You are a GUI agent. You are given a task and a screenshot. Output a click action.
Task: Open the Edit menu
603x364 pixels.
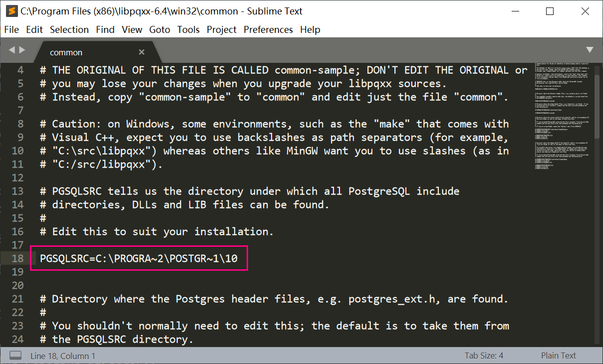click(x=34, y=30)
